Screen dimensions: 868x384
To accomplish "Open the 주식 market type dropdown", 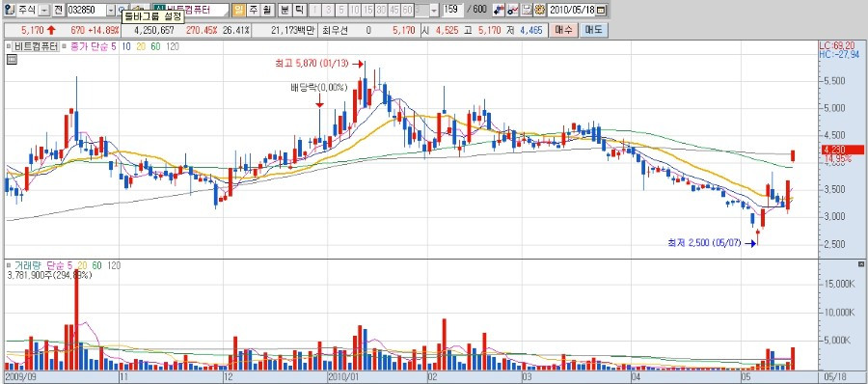I will (43, 11).
